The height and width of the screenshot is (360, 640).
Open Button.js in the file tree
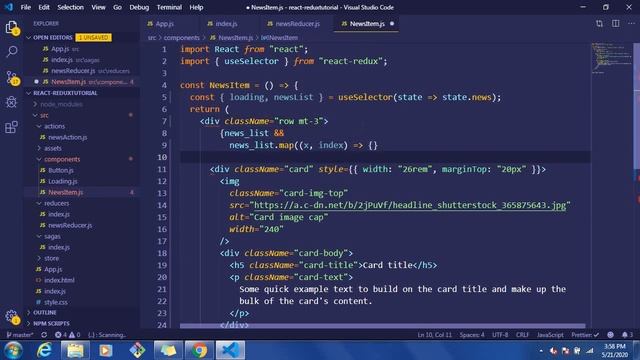pos(61,170)
